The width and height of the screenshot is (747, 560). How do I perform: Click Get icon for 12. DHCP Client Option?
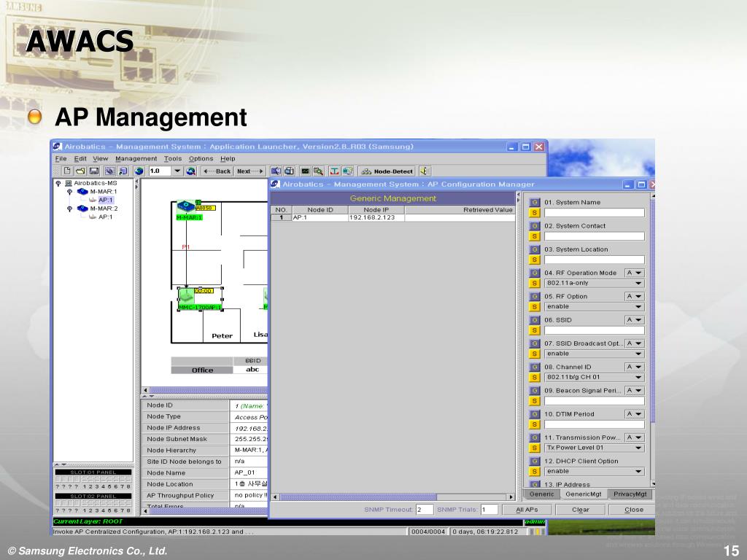(x=535, y=461)
